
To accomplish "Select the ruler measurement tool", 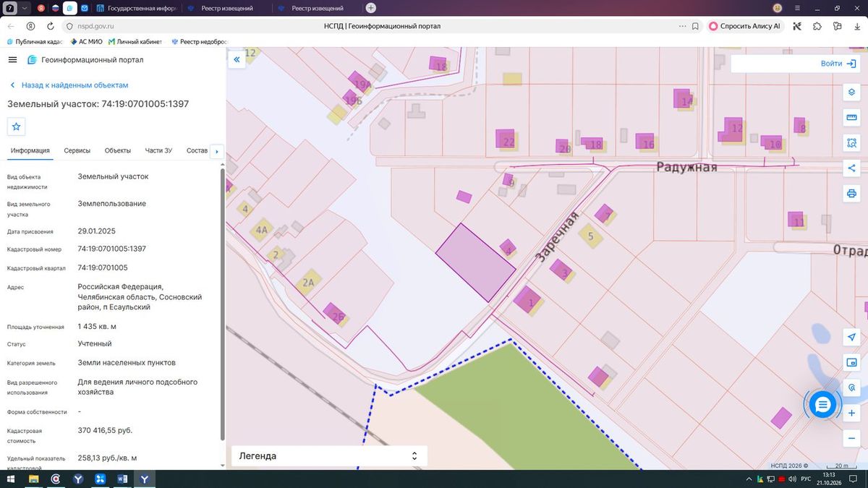I will (x=851, y=118).
